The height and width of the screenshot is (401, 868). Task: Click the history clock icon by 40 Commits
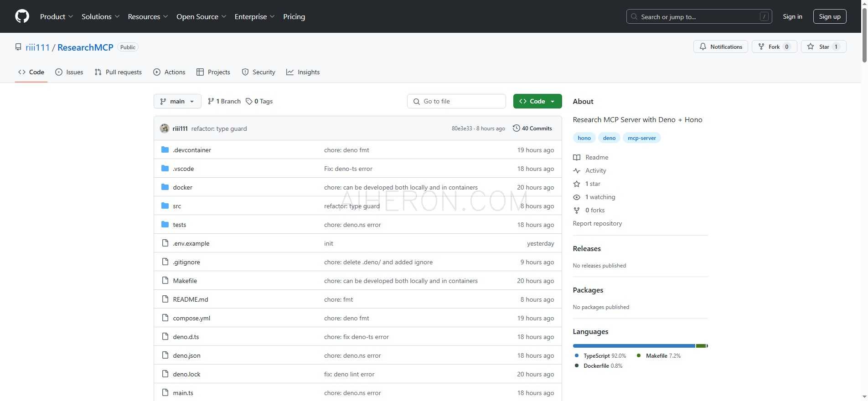(517, 129)
